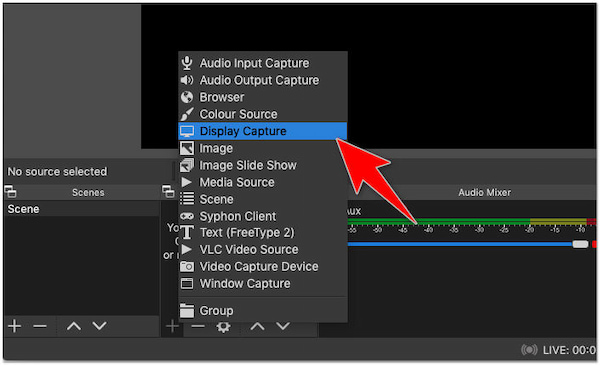Choose VLC Video Source from menu
This screenshot has height=365, width=600.
(263, 249)
